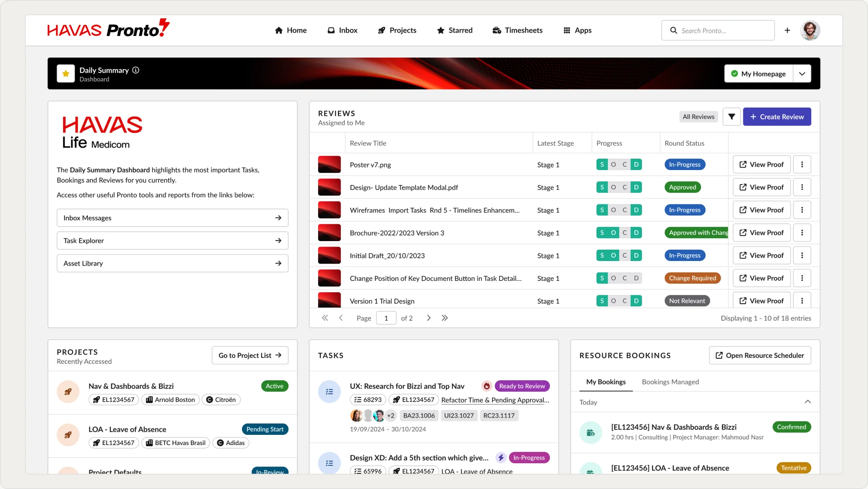Click the Daily Summary star icon
868x489 pixels.
[x=66, y=74]
